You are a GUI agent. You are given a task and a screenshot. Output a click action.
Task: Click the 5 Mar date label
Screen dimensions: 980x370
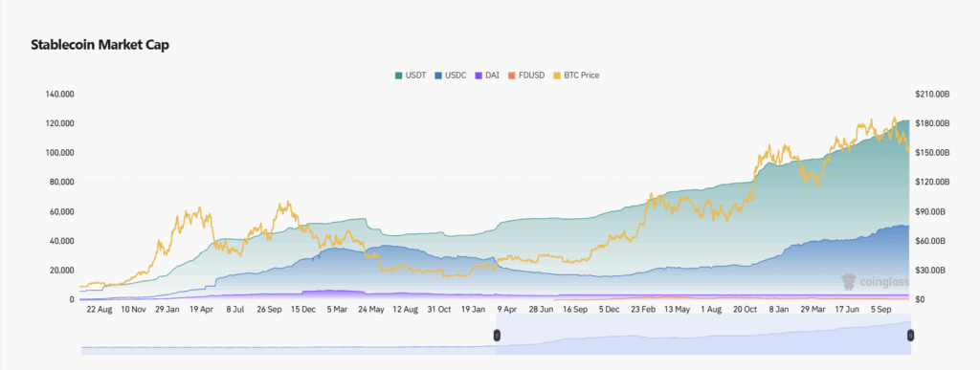click(x=338, y=310)
